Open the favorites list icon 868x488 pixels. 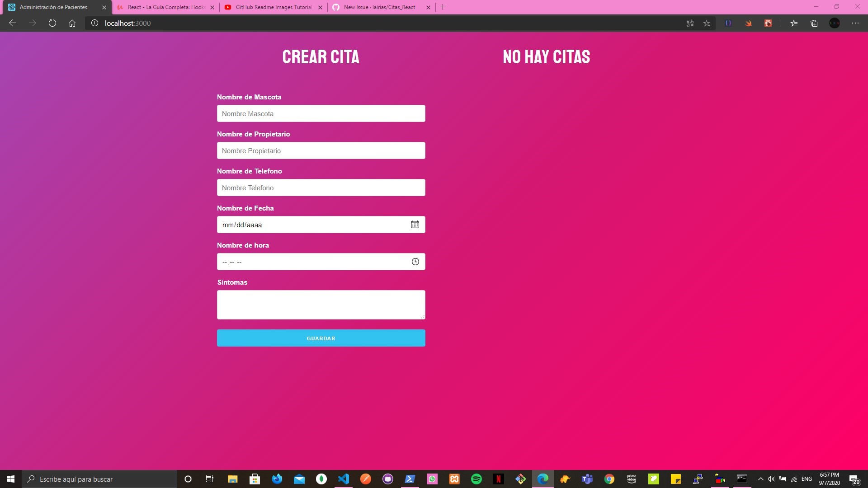tap(794, 23)
